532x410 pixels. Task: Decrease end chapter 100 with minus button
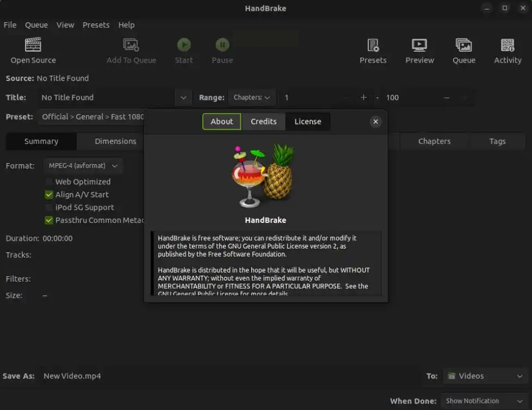tap(447, 98)
